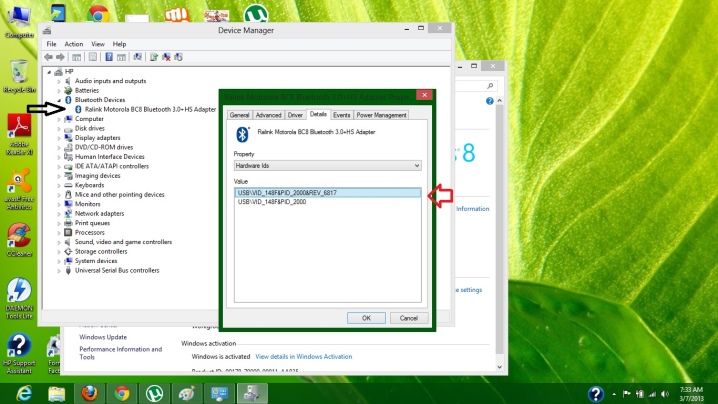
Task: Expand Universal Serial Bus controllers
Action: coord(59,271)
